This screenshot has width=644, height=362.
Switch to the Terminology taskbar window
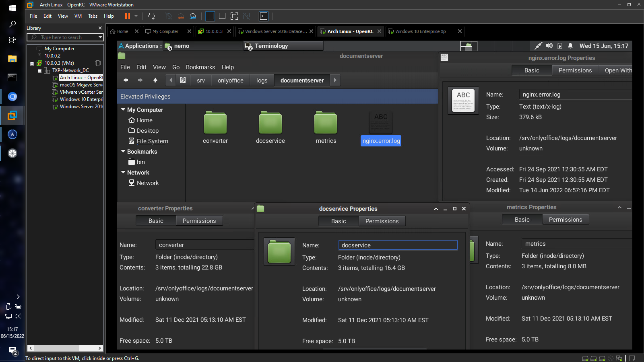(283, 46)
